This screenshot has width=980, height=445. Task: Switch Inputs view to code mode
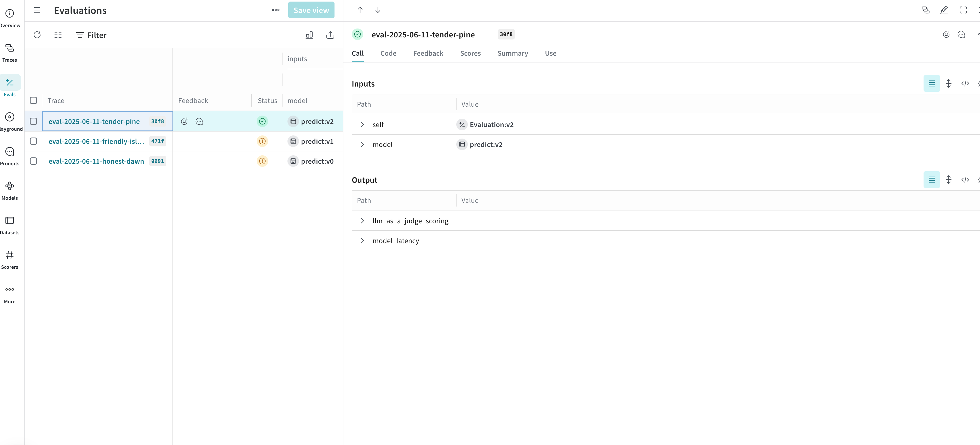pyautogui.click(x=965, y=83)
